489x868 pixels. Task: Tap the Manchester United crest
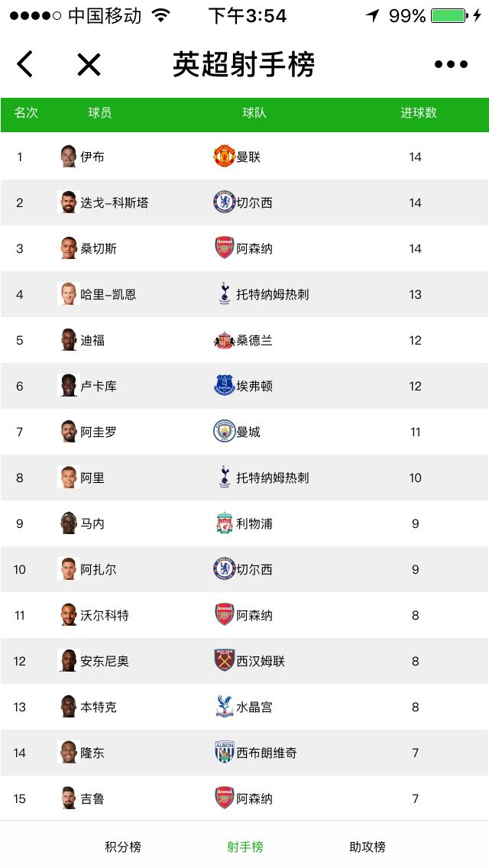[225, 156]
